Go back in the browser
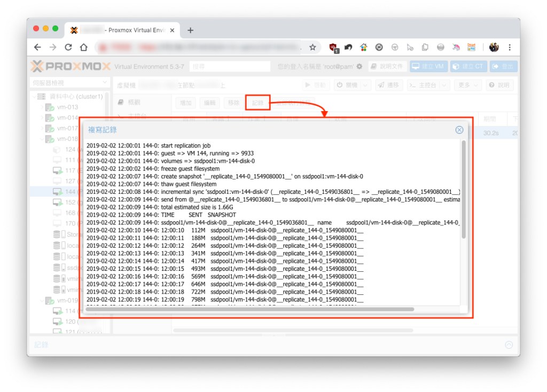This screenshot has width=547, height=392. coord(38,48)
